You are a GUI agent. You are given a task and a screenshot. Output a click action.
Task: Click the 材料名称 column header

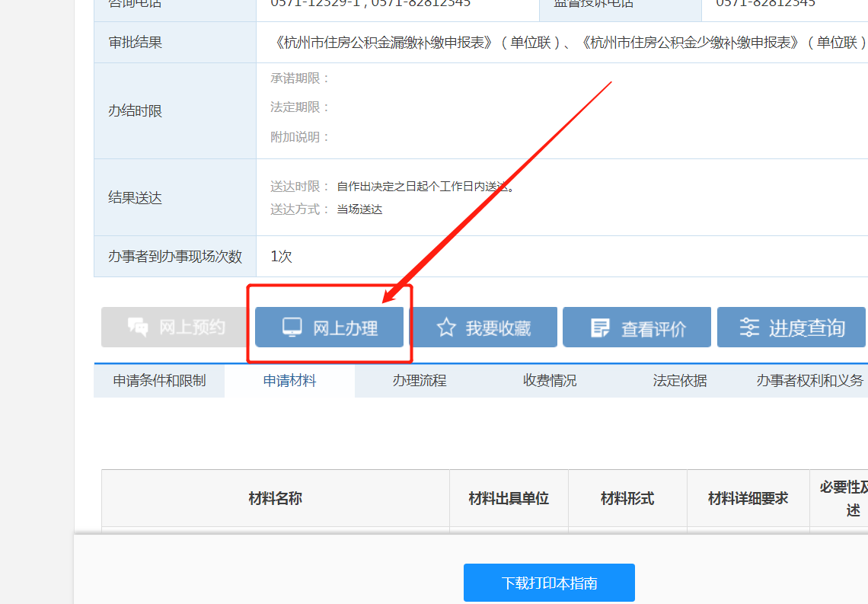[276, 498]
